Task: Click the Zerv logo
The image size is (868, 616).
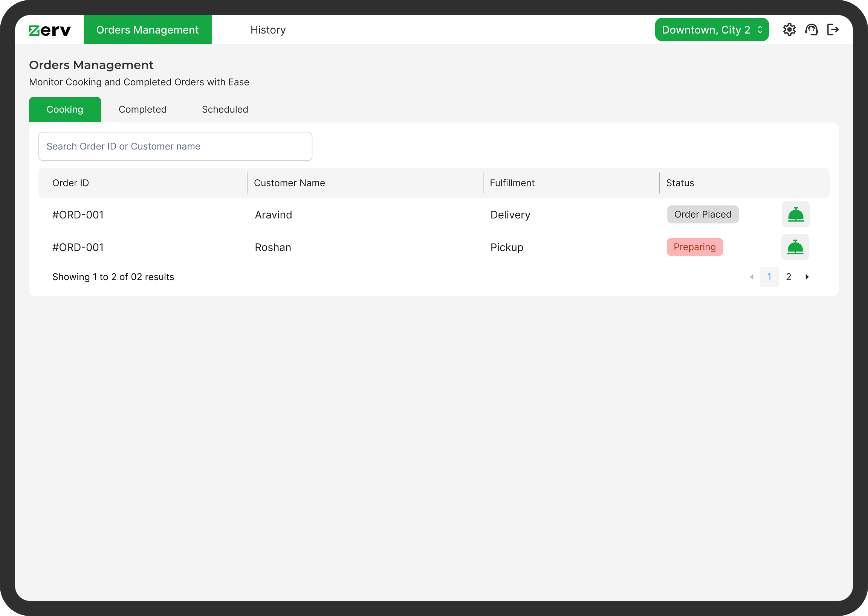Action: pyautogui.click(x=49, y=30)
